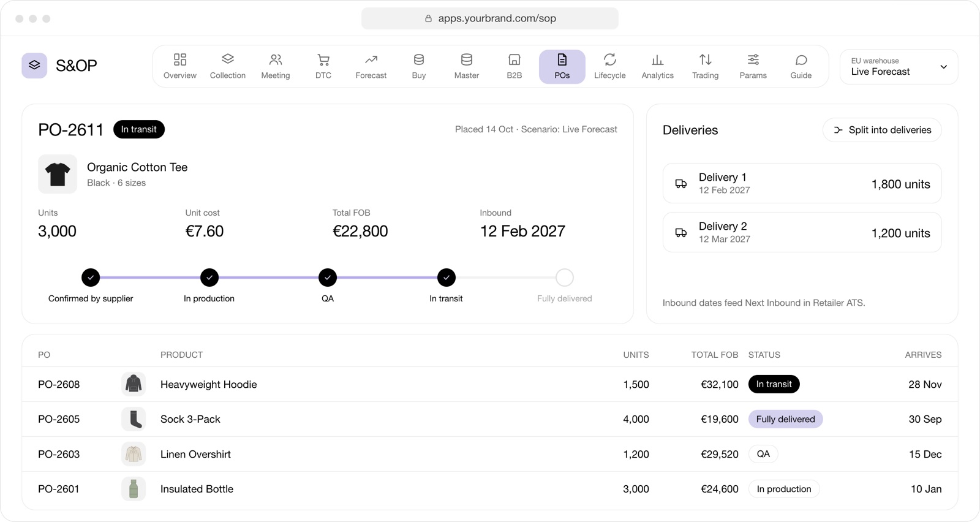Open PO-2601 row link
Screen dimensions: 980x522
pyautogui.click(x=59, y=490)
